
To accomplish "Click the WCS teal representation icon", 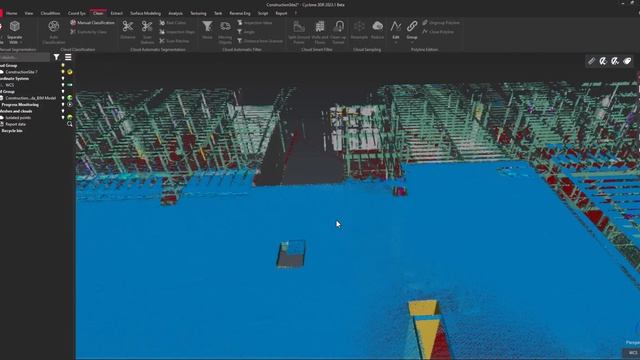I will click(x=70, y=85).
